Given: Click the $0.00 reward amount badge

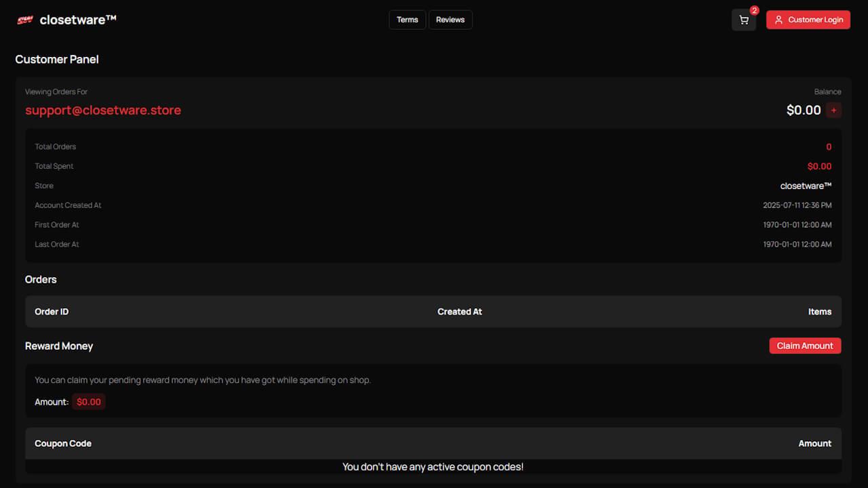Looking at the screenshot, I should pos(88,401).
